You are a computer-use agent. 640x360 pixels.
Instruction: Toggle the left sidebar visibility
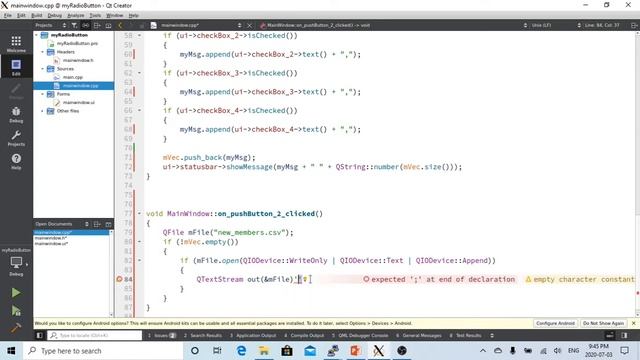point(40,336)
